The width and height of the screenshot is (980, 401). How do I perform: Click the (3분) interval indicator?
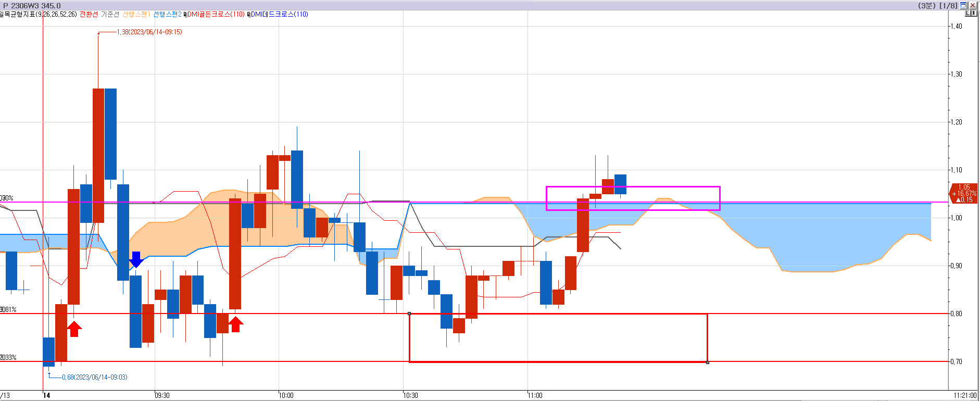click(926, 6)
